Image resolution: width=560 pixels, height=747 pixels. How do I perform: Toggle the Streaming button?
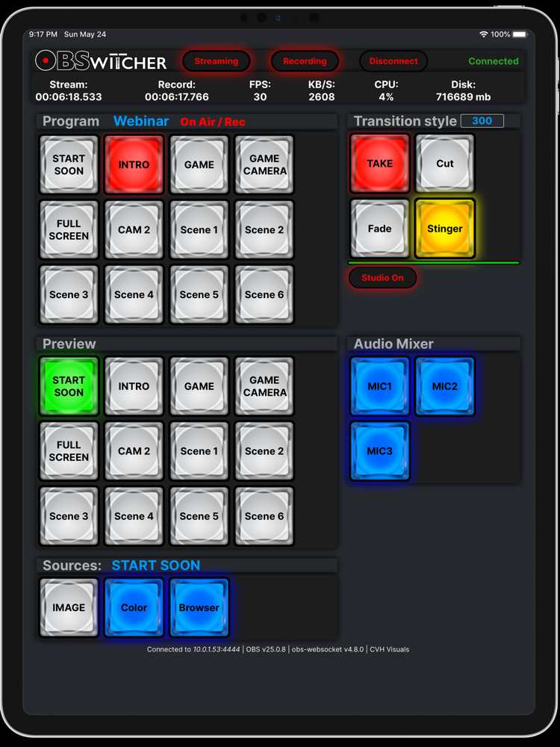(x=217, y=61)
